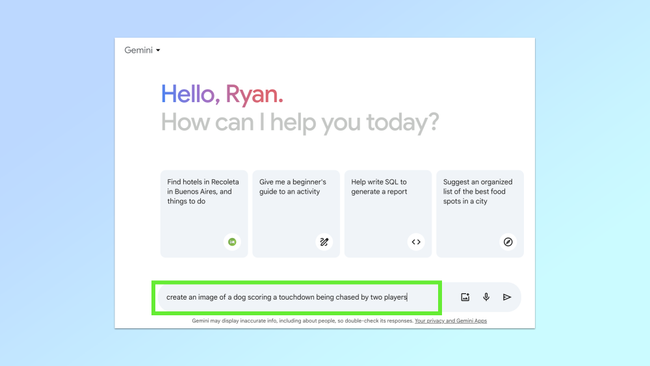Screen dimensions: 650x366
Task: Activate the microphone voice input icon
Action: [x=486, y=297]
